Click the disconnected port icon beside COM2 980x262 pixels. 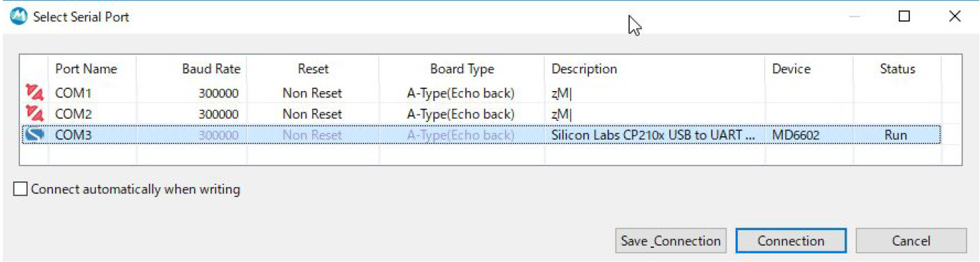[x=35, y=113]
